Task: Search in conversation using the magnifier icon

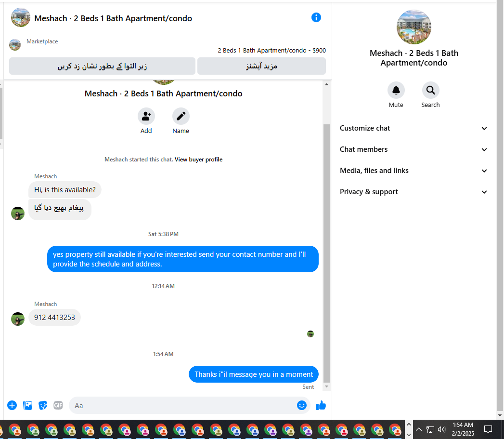Action: [x=430, y=90]
